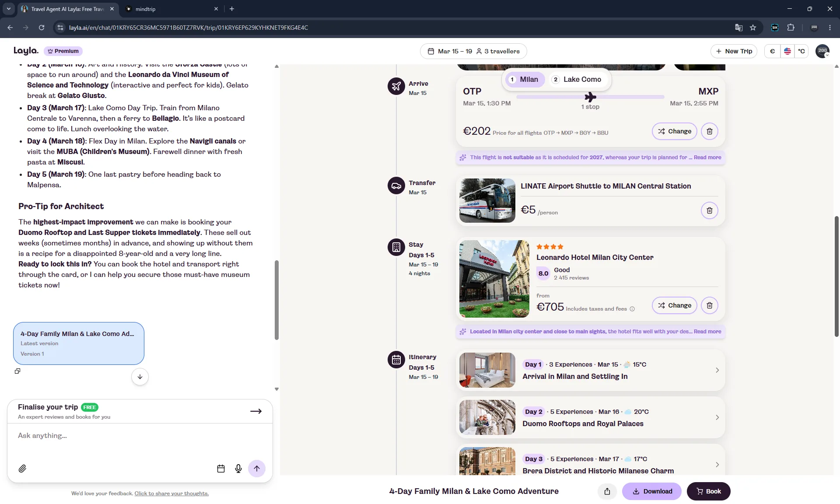Click the microphone voice input icon
Viewport: 840px width, 504px height.
tap(238, 469)
